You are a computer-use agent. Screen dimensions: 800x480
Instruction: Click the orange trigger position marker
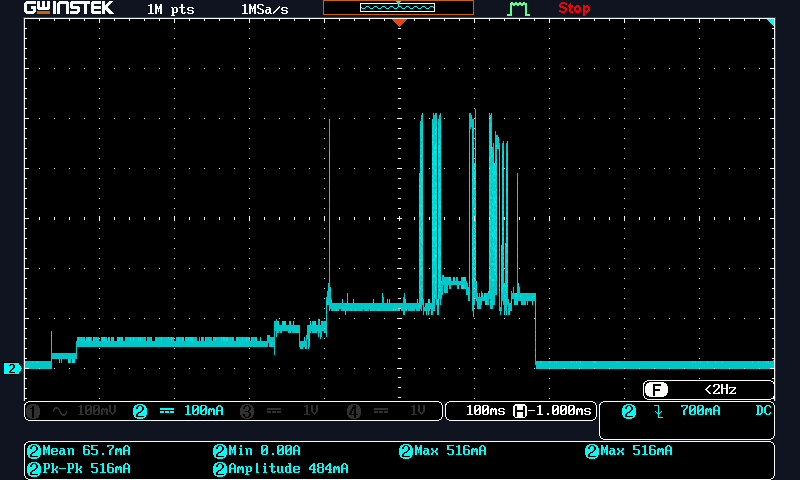coord(399,21)
